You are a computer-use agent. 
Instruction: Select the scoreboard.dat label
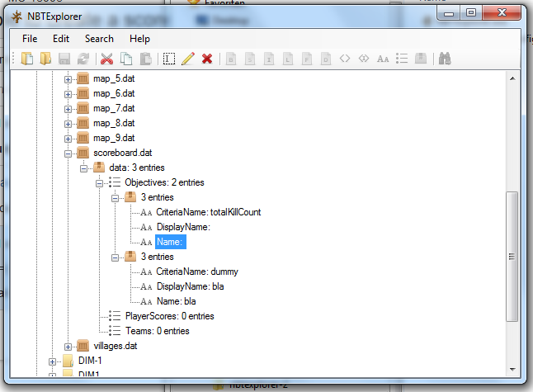(123, 153)
